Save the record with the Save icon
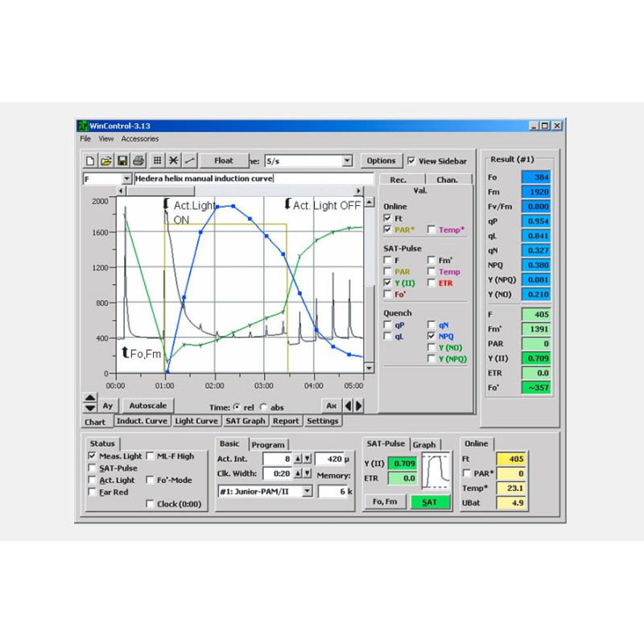 click(122, 160)
